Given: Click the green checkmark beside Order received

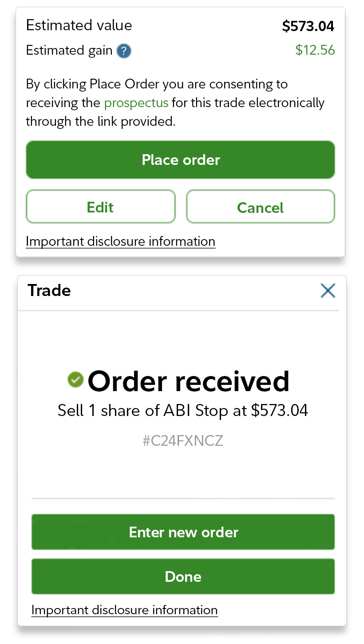Looking at the screenshot, I should coord(75,380).
